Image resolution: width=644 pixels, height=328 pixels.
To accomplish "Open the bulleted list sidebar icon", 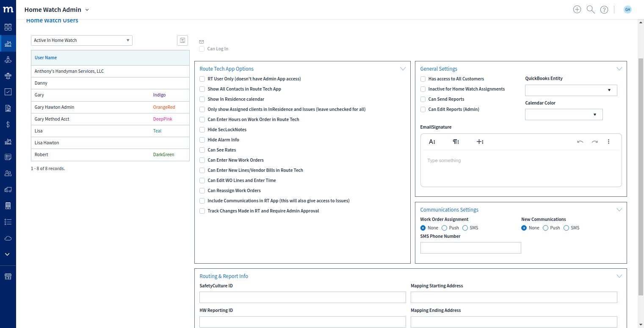I will pos(8,222).
